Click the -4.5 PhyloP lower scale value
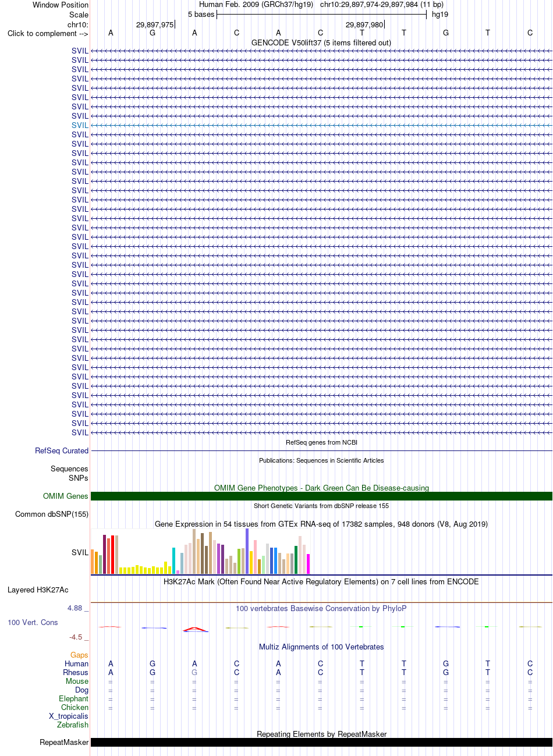This screenshot has width=553, height=756. (x=76, y=637)
